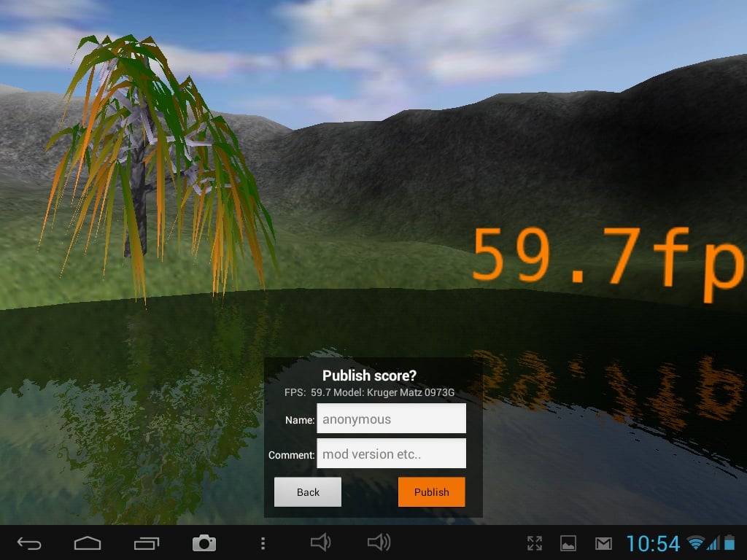
Task: Tap the Back button in dialog
Action: tap(308, 492)
